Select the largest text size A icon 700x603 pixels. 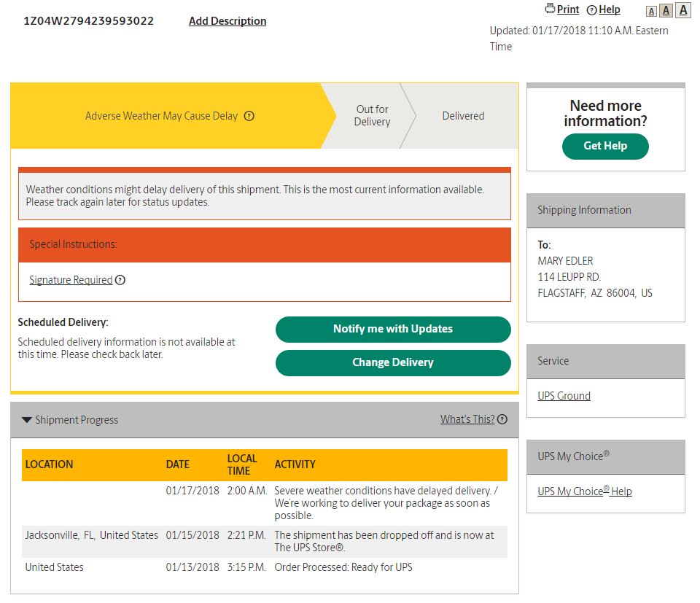pyautogui.click(x=683, y=9)
